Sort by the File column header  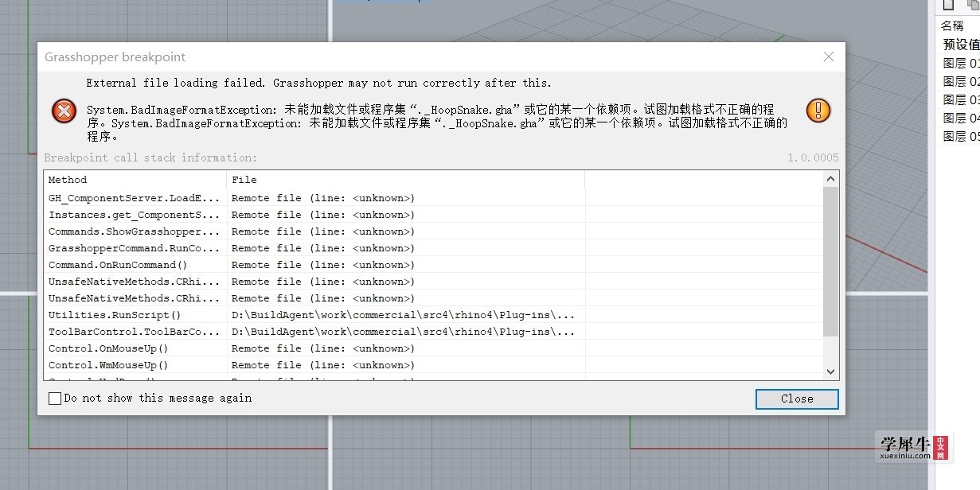coord(406,180)
